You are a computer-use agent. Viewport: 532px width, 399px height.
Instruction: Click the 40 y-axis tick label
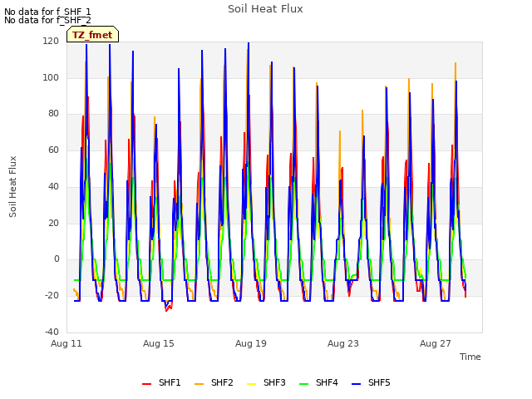click(x=53, y=186)
